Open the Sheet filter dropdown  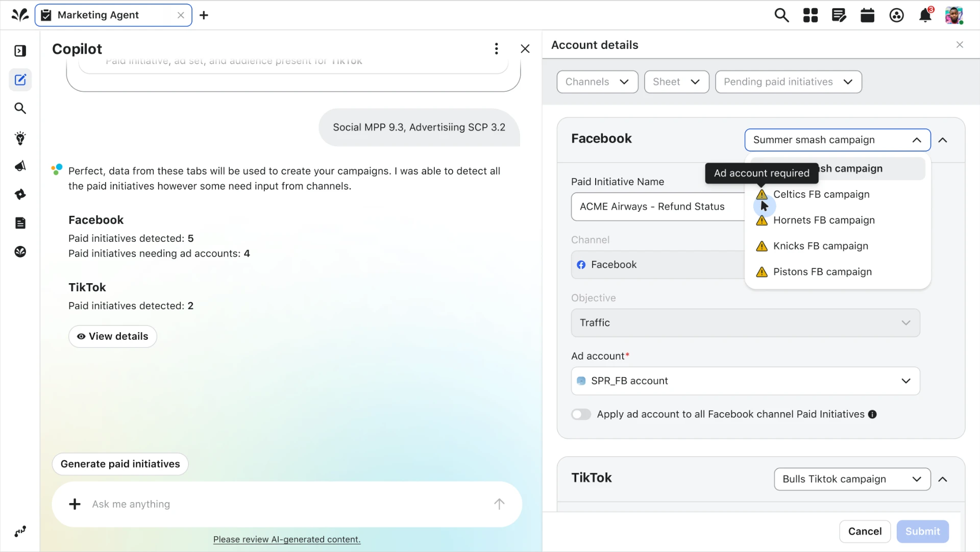(676, 82)
